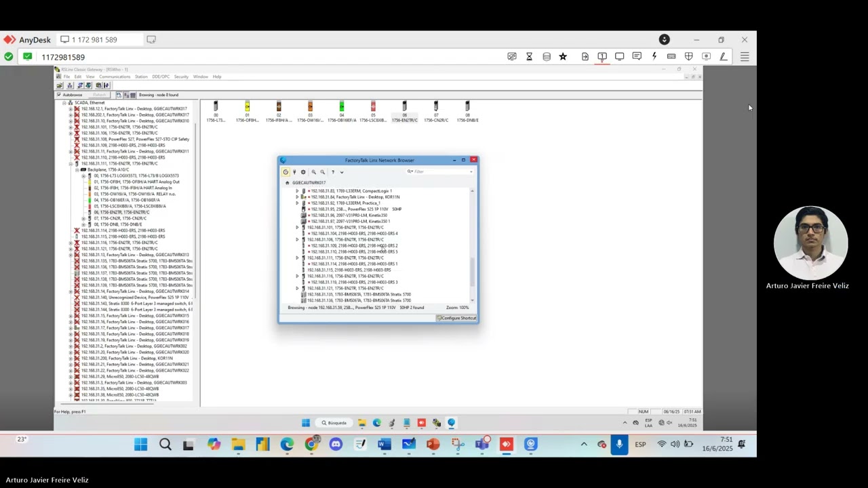Open the AnyDesk hamburger main menu
Screen dimensions: 868x488
[745, 57]
